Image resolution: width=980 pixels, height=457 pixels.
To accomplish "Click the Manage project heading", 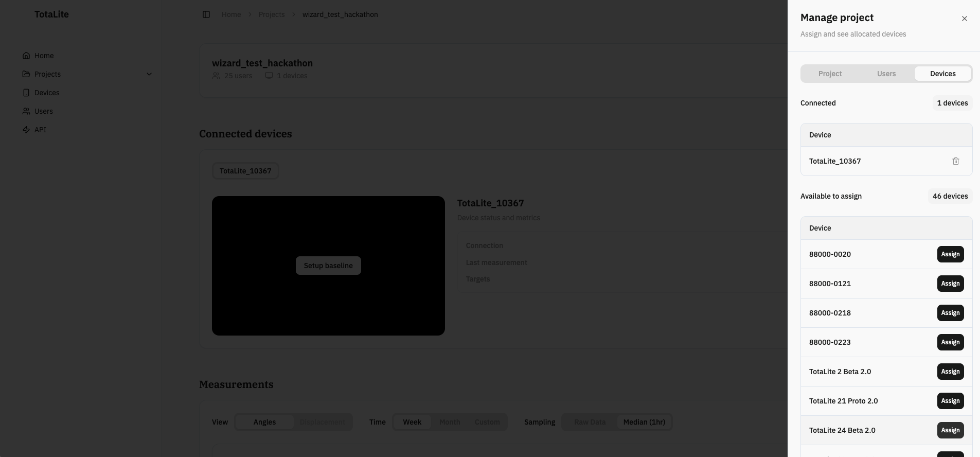I will (x=837, y=17).
